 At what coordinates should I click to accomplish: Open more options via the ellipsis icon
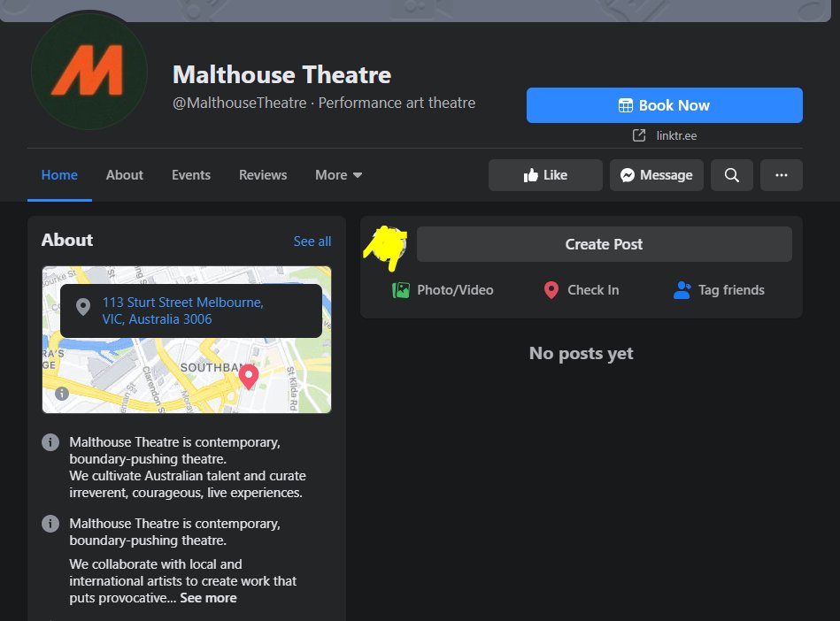coord(781,175)
